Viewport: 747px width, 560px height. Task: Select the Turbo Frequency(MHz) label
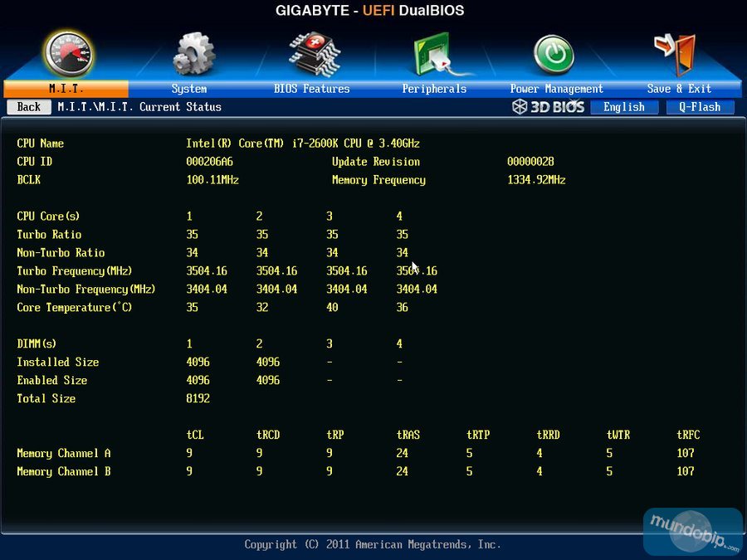pyautogui.click(x=75, y=271)
